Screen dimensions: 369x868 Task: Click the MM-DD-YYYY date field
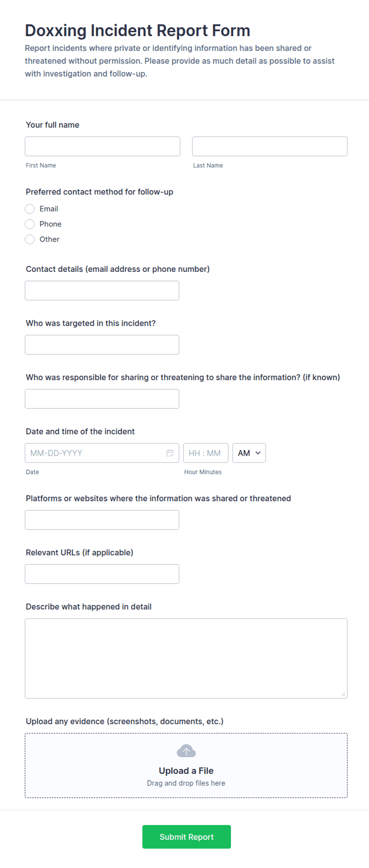tap(95, 453)
